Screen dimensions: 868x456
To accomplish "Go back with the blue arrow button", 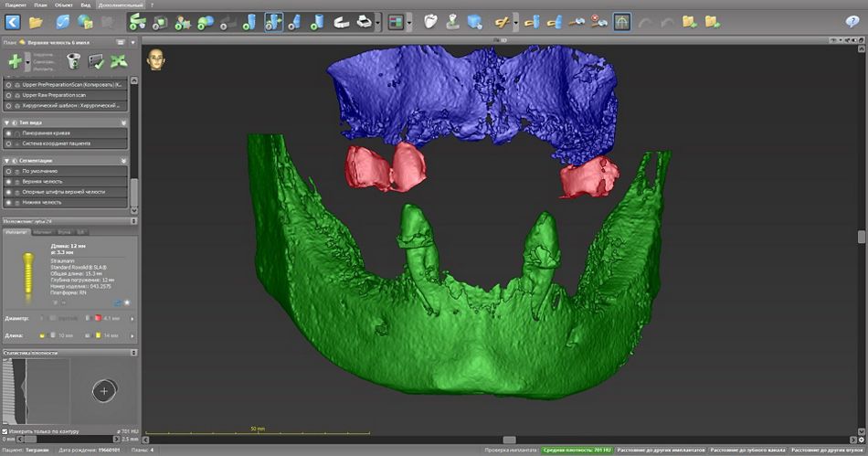I will pos(13,22).
